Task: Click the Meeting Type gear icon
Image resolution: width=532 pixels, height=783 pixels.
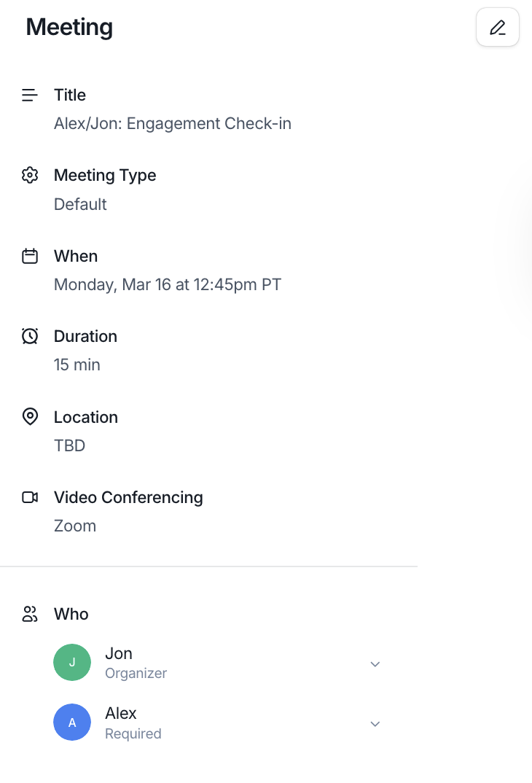Action: tap(30, 175)
